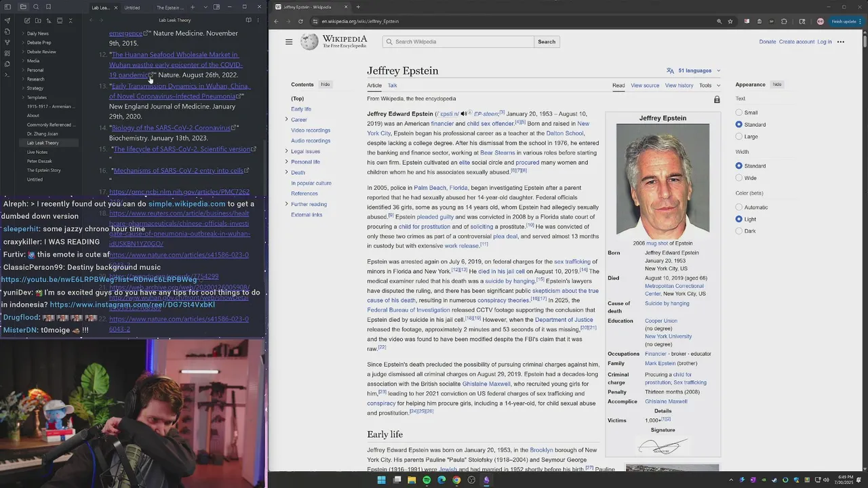Add new tab in Obsidian
Screen dimensions: 868x488
pyautogui.click(x=193, y=7)
